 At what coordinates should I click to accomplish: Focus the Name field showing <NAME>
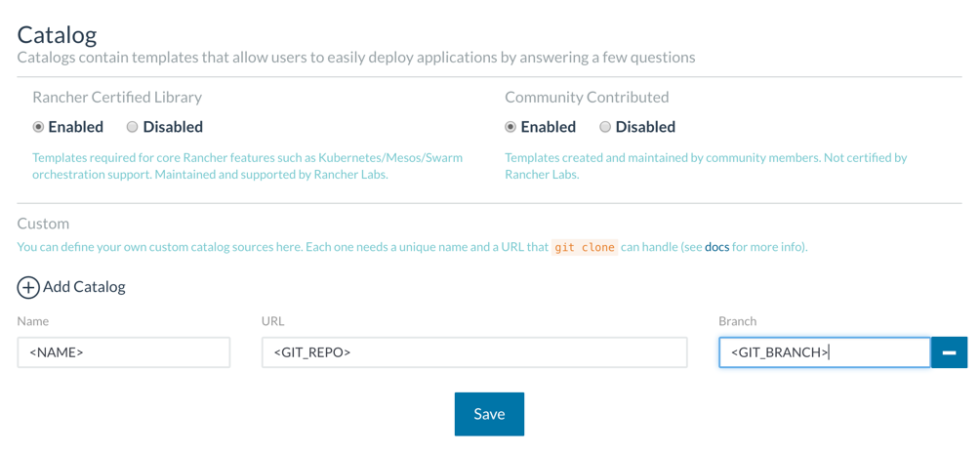(124, 352)
